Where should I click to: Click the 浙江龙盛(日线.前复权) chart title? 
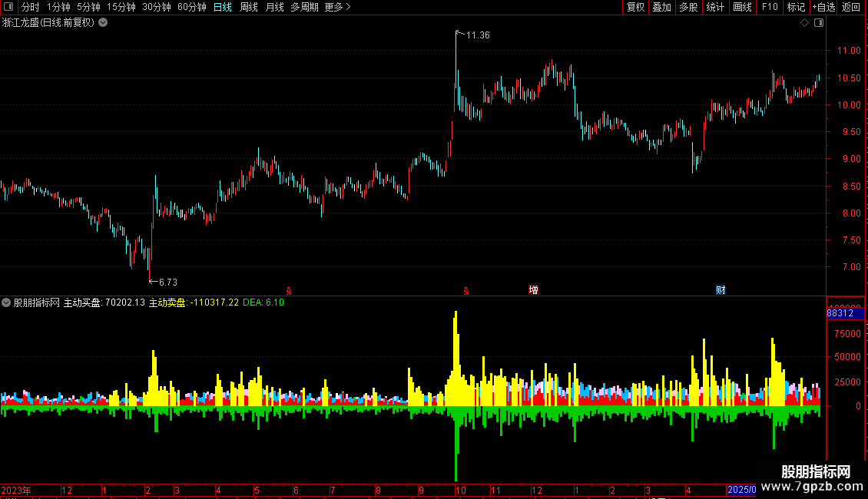(x=48, y=23)
